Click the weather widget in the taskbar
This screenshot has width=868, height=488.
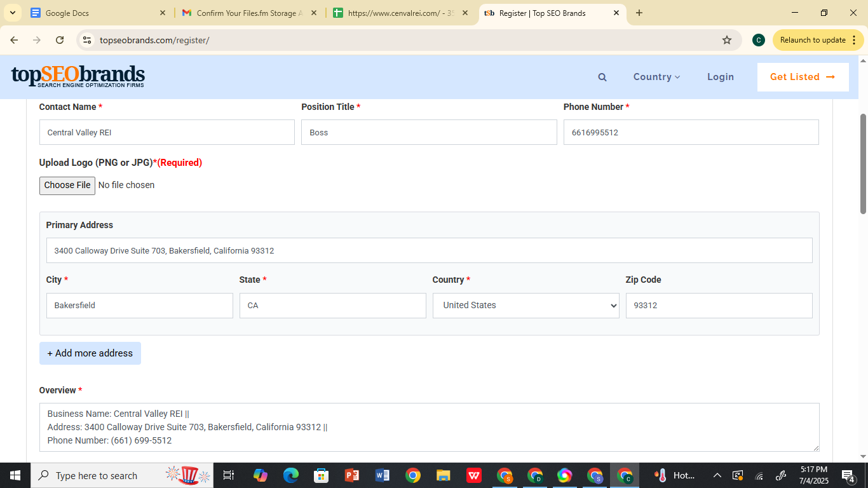(x=675, y=475)
